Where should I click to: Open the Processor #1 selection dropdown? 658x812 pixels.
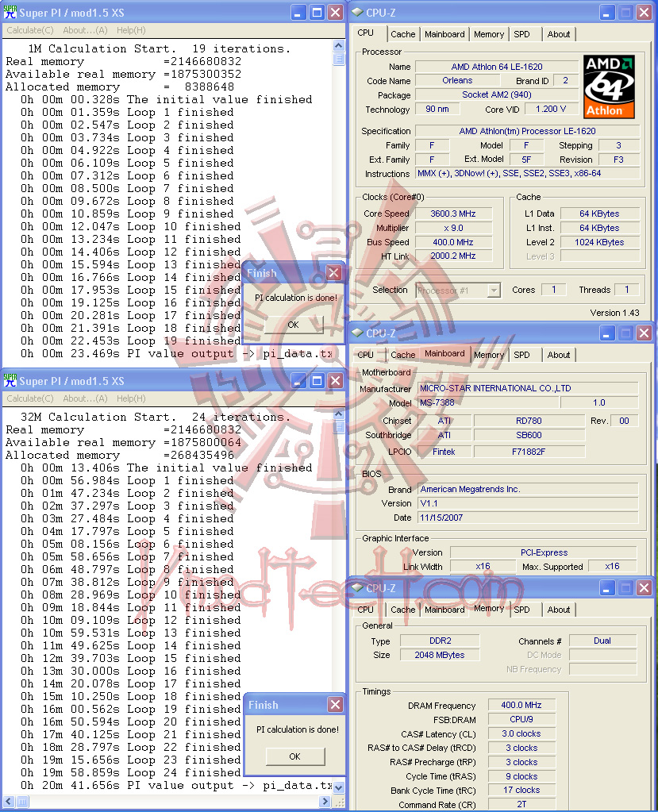494,290
